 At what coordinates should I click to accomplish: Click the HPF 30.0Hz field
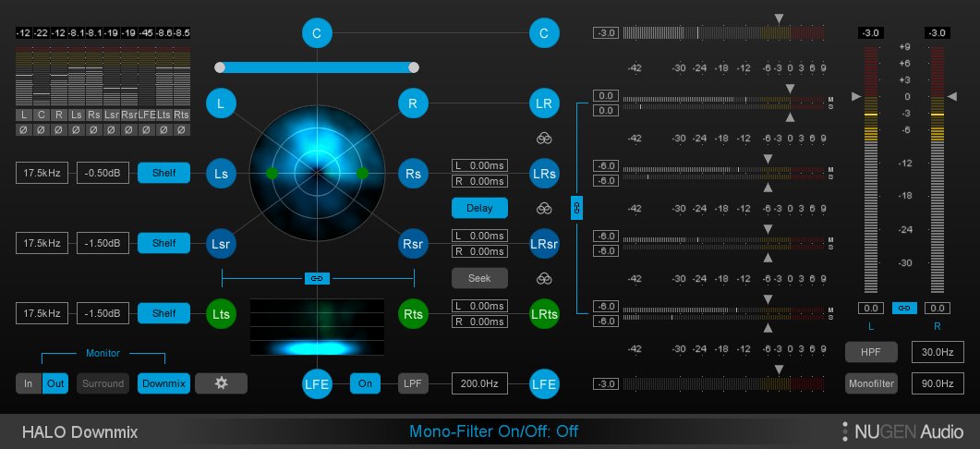pos(938,352)
